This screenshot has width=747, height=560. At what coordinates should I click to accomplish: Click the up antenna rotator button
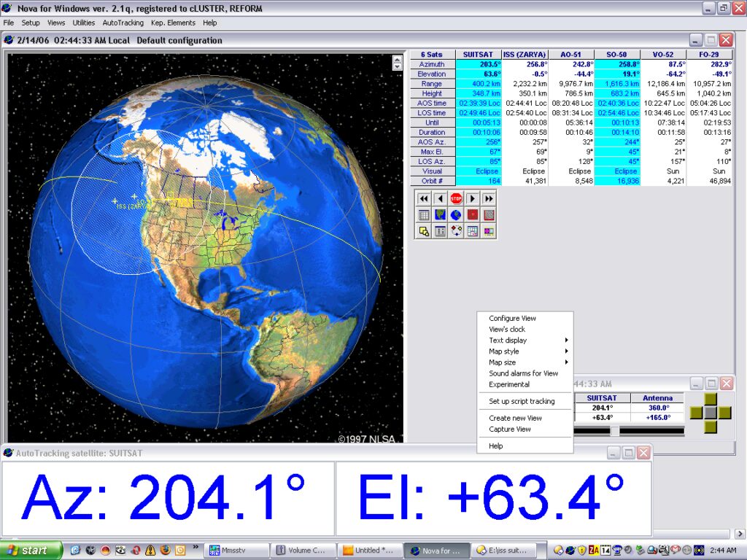click(x=711, y=400)
